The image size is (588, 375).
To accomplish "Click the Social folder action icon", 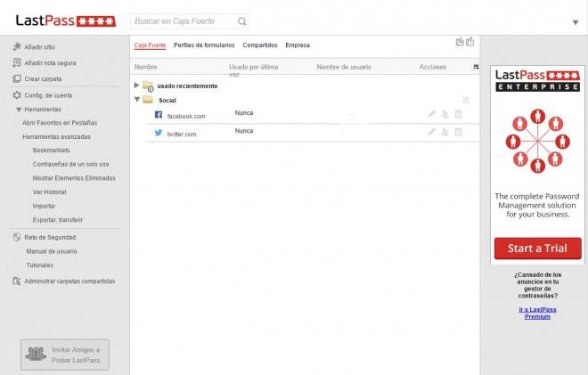I will click(465, 100).
